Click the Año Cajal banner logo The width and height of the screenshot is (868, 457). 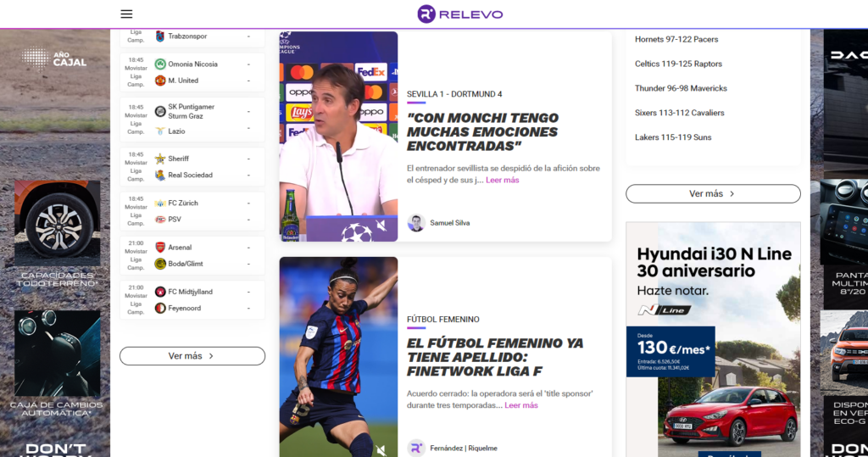click(54, 59)
